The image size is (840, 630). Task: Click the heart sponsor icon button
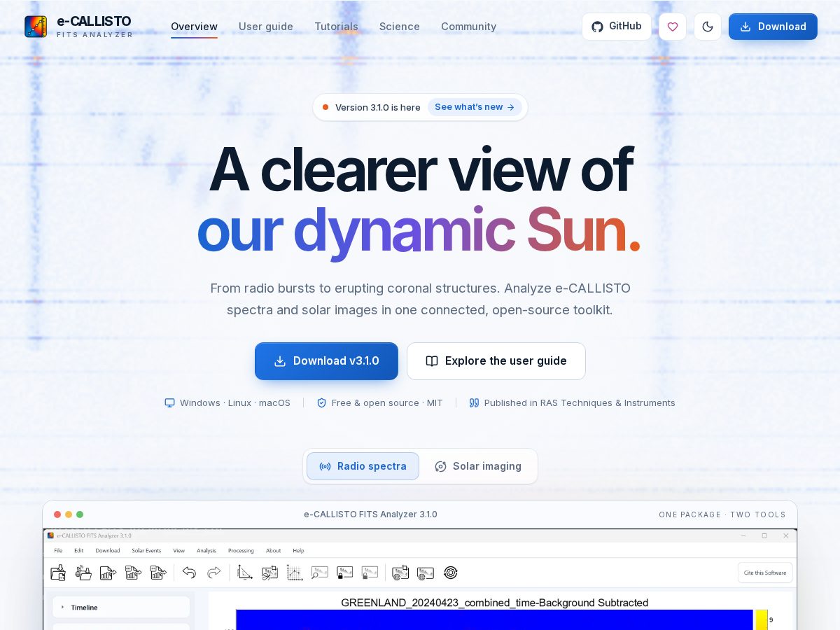pyautogui.click(x=673, y=27)
